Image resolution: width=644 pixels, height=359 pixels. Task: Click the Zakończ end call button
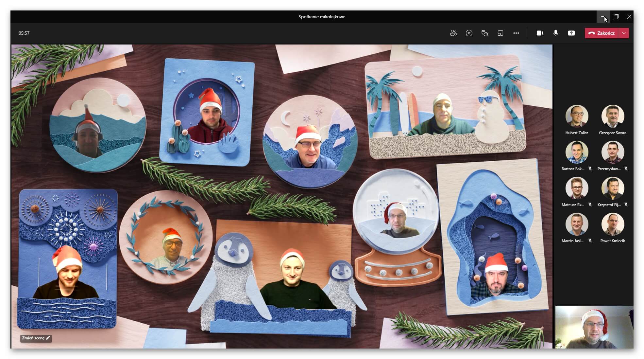pos(602,33)
